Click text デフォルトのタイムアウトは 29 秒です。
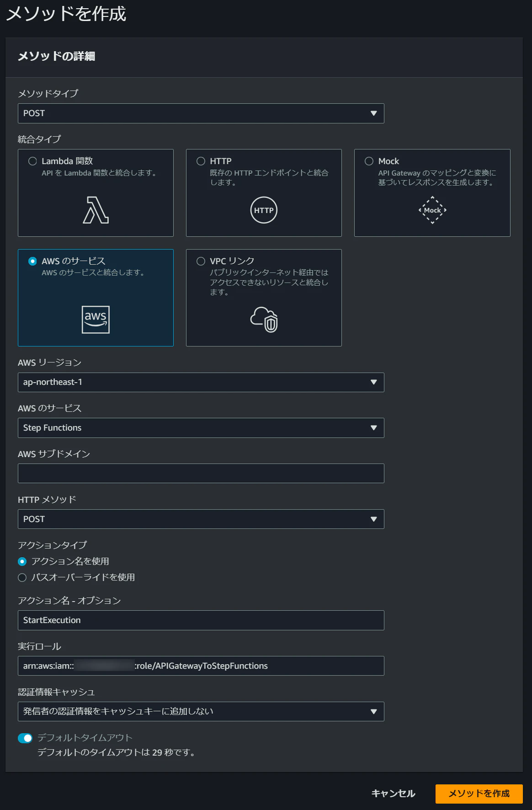532x810 pixels. coord(117,752)
